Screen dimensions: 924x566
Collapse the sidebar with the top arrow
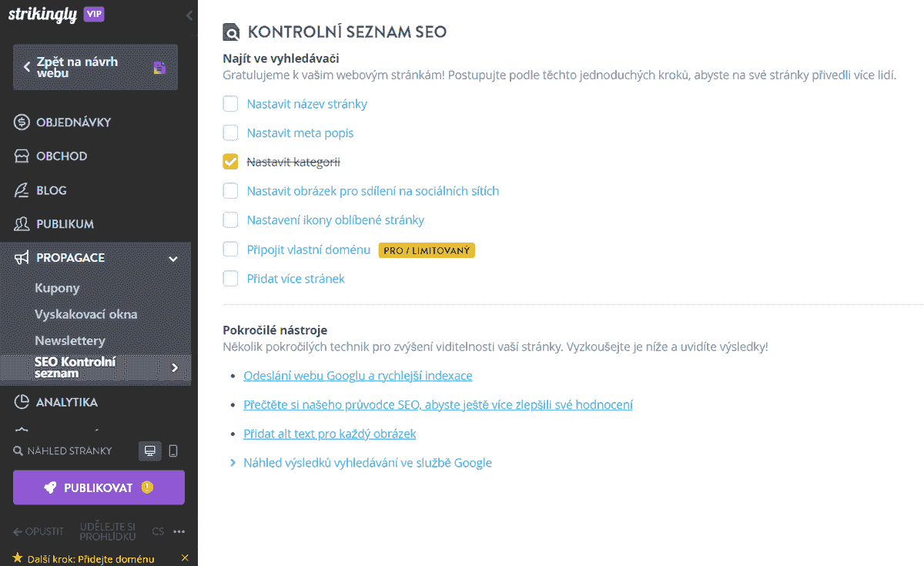pos(189,15)
